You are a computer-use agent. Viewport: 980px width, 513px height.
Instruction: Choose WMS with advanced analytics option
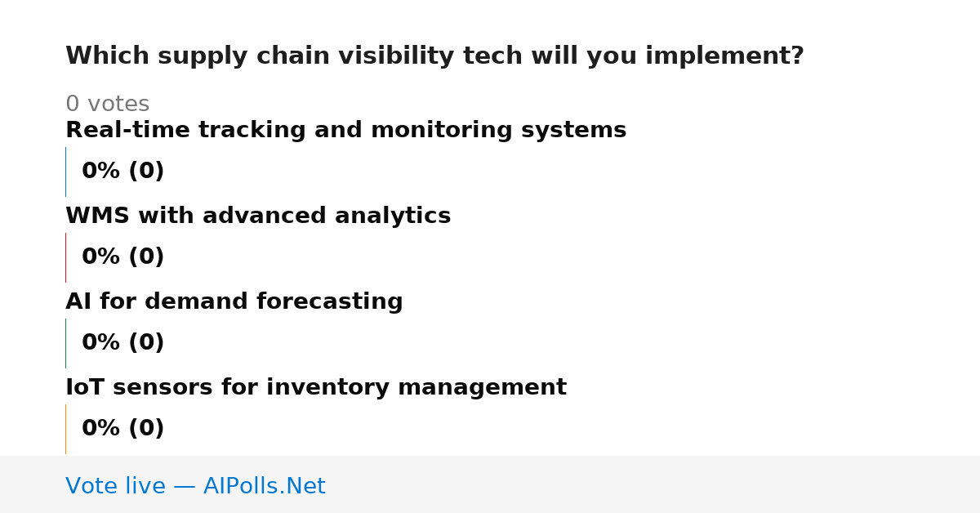tap(258, 216)
